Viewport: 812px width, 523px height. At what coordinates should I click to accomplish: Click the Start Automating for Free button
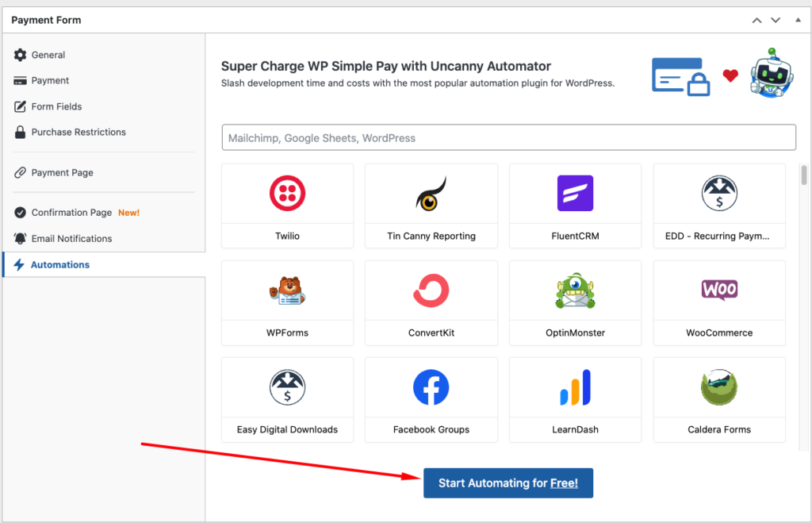508,483
